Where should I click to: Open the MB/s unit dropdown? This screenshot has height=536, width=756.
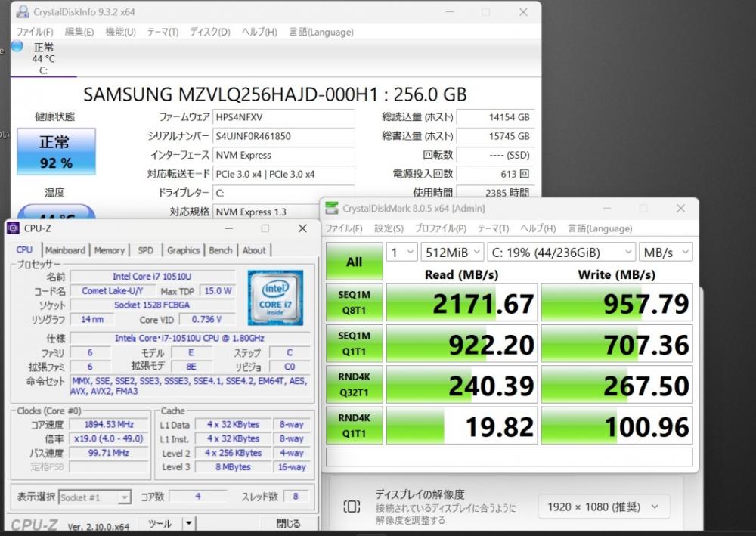tap(666, 252)
